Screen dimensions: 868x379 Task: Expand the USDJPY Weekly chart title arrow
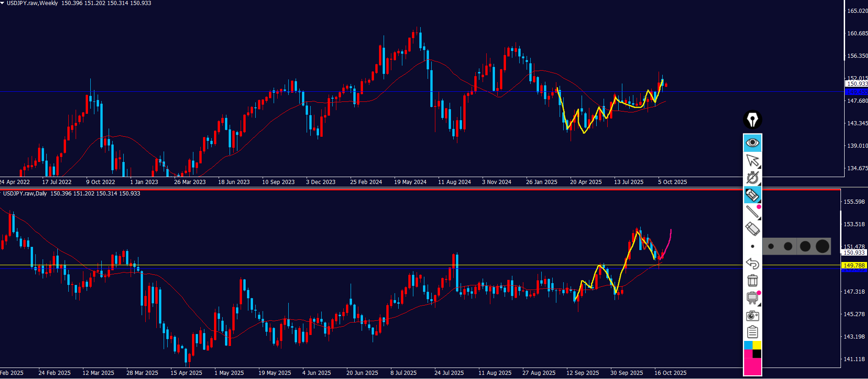(2, 3)
